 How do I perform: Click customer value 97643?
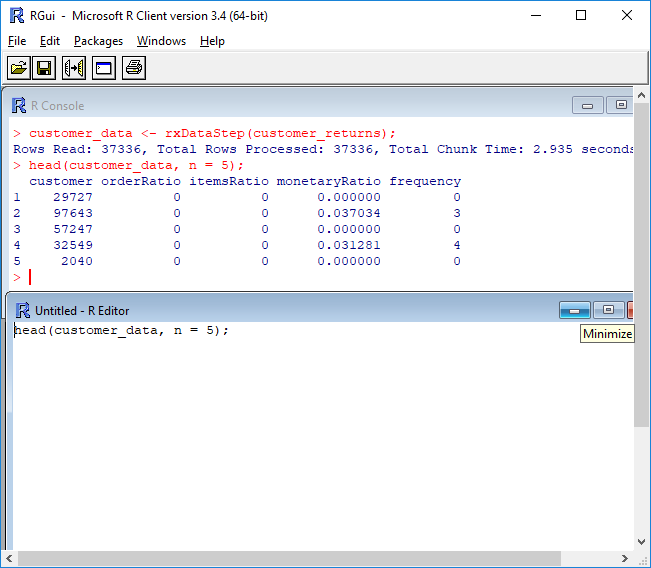coord(73,213)
